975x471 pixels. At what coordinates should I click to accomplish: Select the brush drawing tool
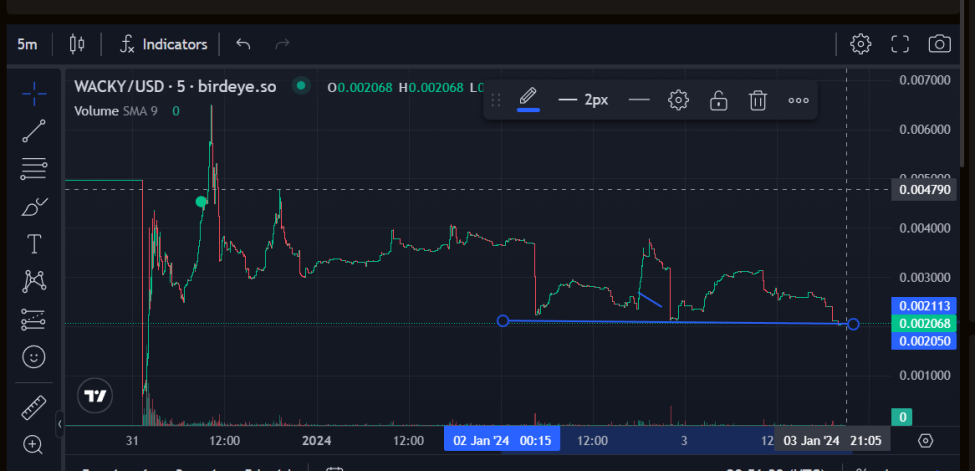tap(34, 207)
